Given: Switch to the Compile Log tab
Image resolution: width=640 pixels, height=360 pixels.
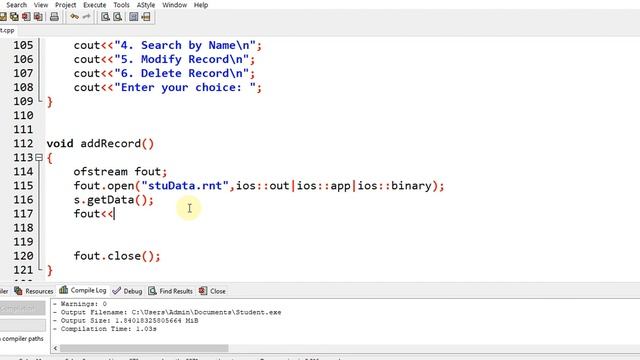Looking at the screenshot, I should (83, 290).
